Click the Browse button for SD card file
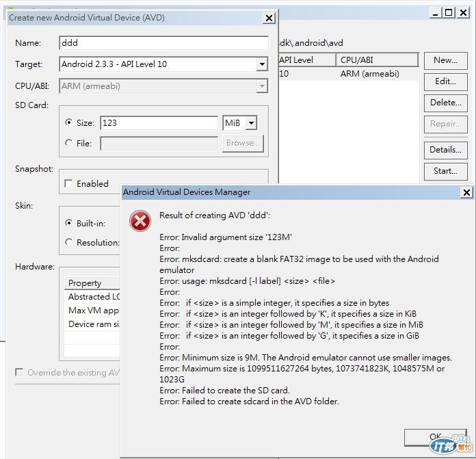 tap(243, 143)
